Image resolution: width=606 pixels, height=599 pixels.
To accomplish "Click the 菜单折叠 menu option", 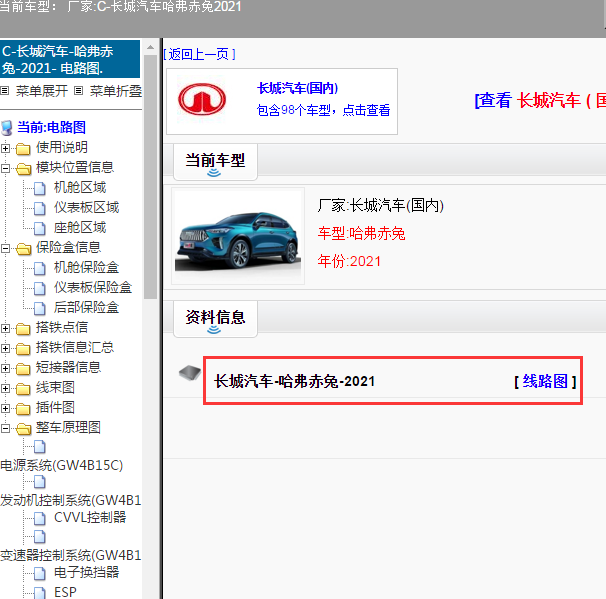I will [x=116, y=91].
